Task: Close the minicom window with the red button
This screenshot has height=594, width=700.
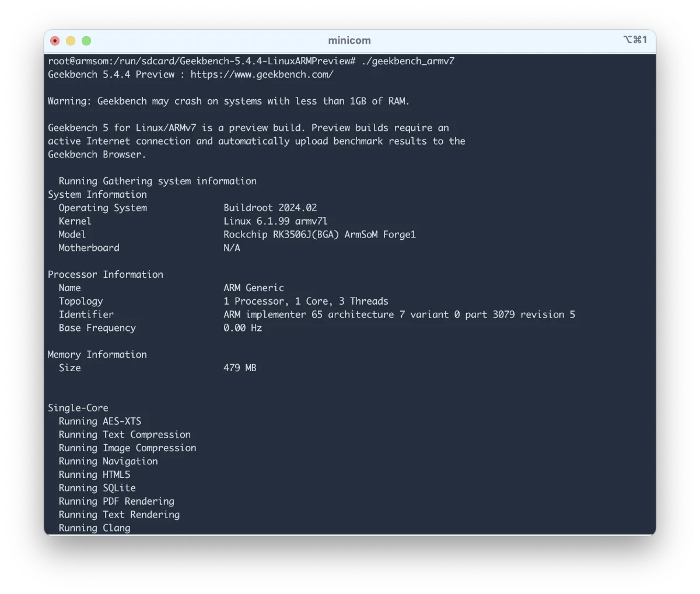Action: pyautogui.click(x=55, y=41)
